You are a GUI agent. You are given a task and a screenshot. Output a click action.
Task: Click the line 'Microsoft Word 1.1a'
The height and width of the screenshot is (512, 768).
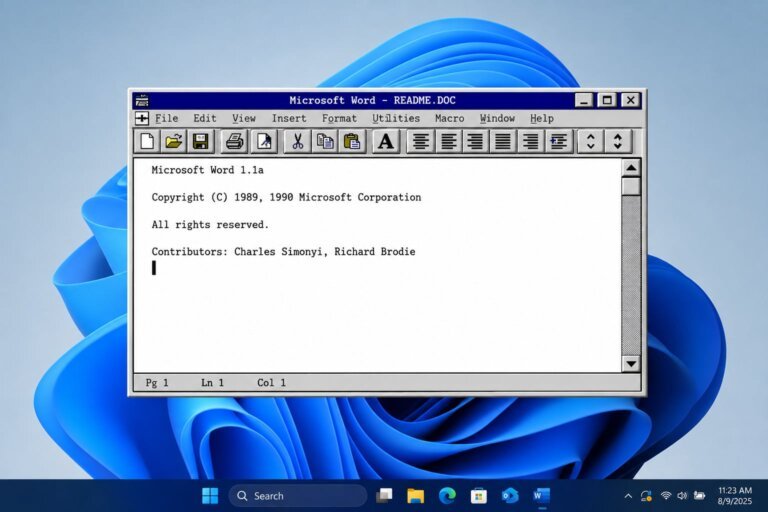pos(208,170)
